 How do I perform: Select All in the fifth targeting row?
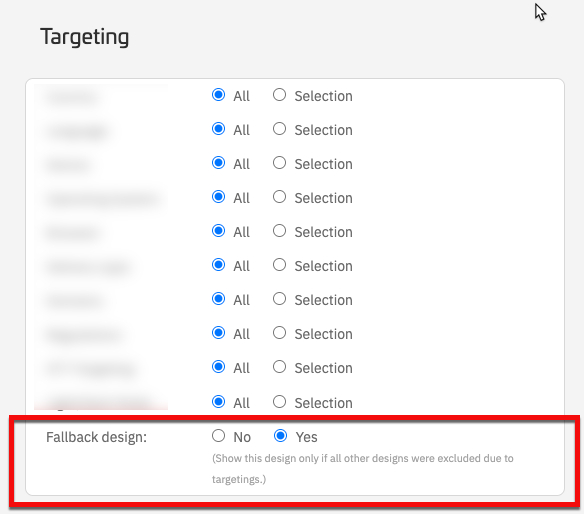click(218, 231)
